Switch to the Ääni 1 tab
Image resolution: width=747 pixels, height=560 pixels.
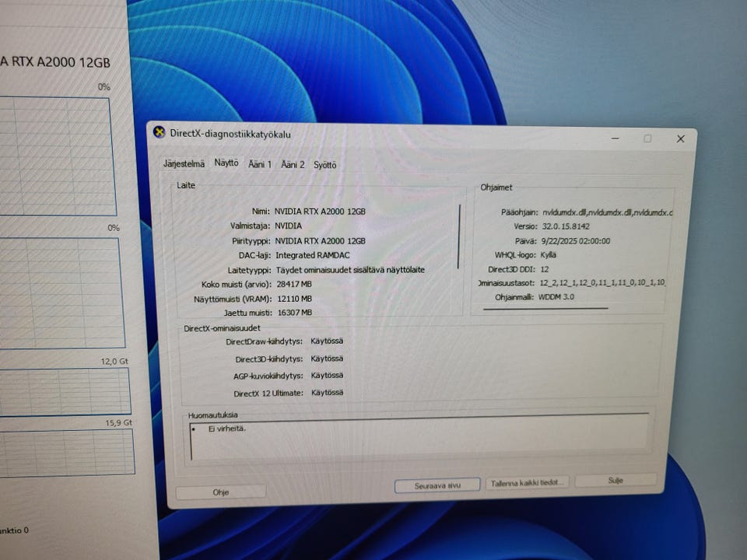[260, 164]
